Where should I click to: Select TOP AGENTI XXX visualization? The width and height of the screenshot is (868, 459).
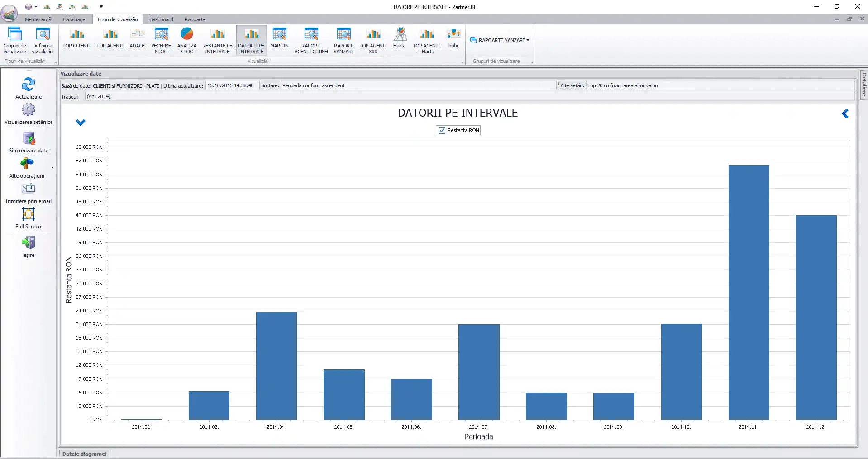click(x=373, y=40)
